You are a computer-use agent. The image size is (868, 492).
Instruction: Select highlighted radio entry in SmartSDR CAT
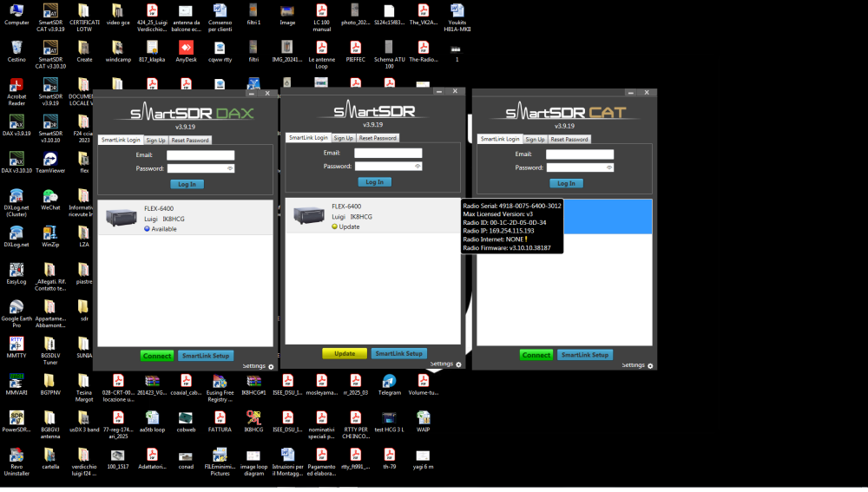[x=608, y=216]
